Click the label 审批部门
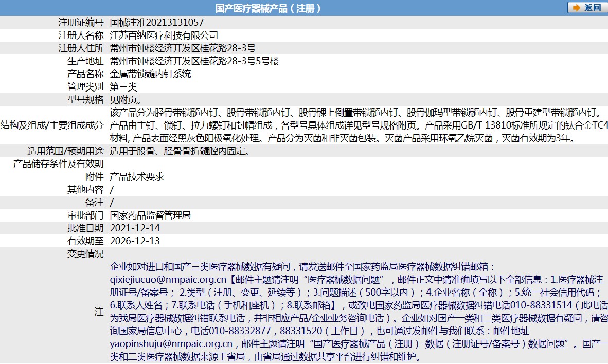This screenshot has width=608, height=364. click(x=86, y=215)
